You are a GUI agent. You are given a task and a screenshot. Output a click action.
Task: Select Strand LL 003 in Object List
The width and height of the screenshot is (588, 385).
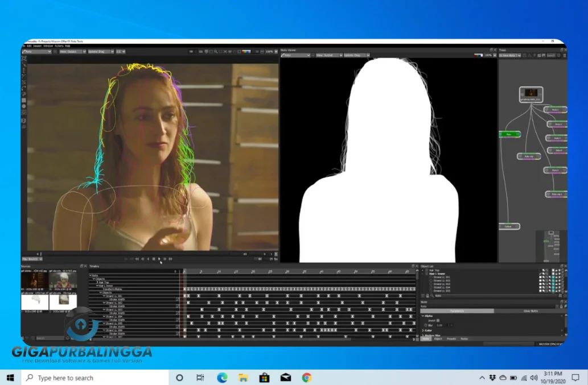pos(442,284)
